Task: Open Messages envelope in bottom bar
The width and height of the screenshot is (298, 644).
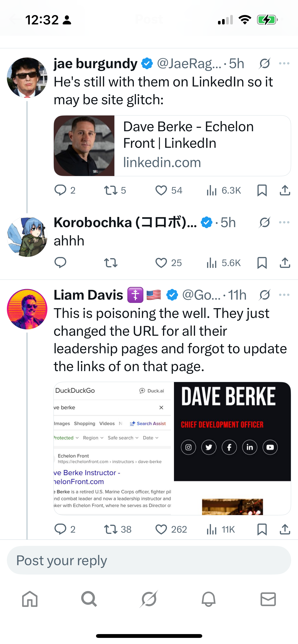Action: [268, 599]
